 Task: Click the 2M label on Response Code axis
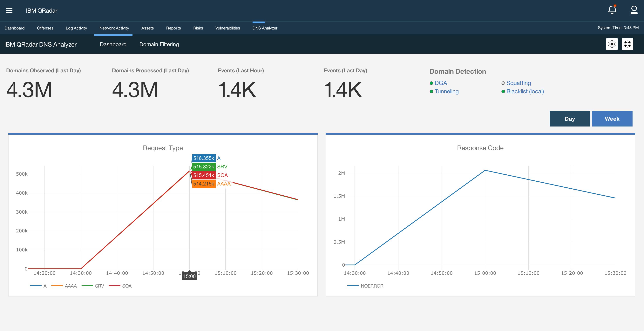341,173
